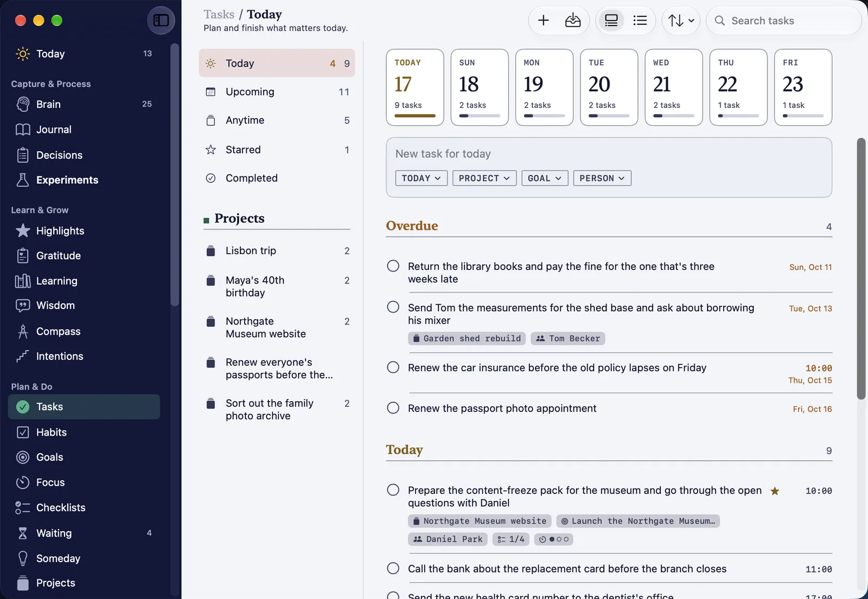Star icon on content-freeze pack task

(775, 491)
